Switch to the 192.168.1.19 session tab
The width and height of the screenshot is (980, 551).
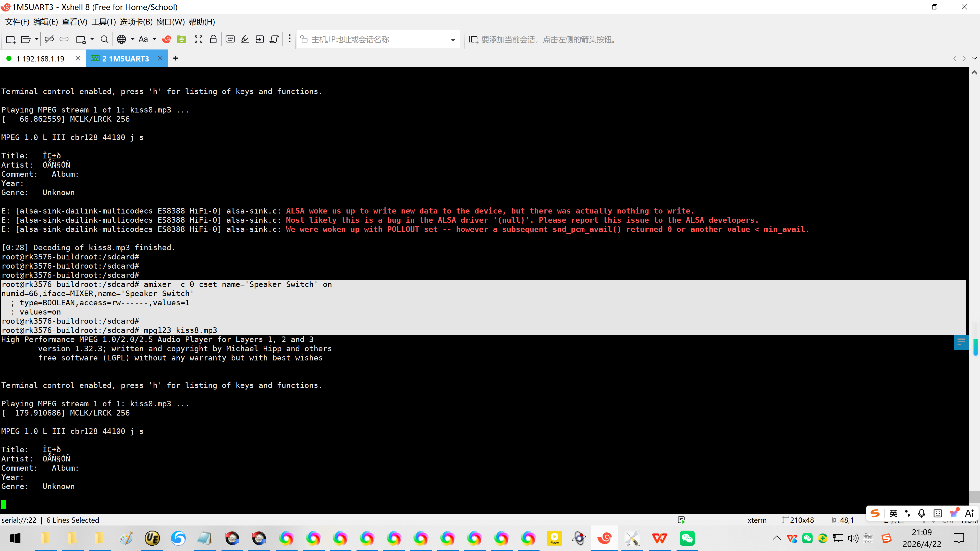click(40, 59)
